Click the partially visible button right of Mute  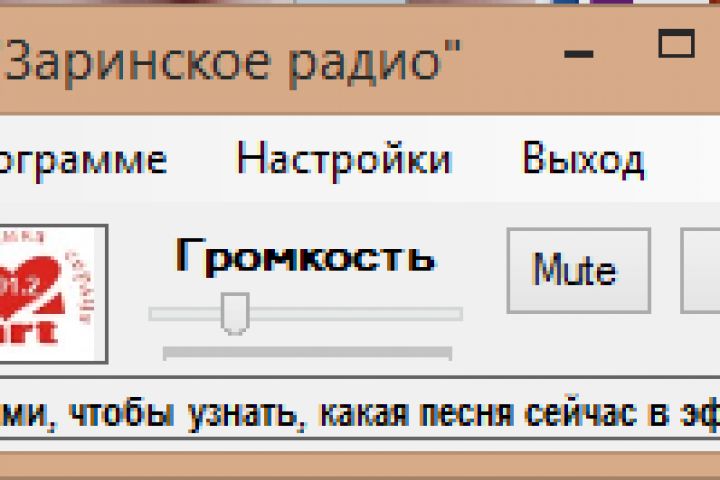point(700,271)
